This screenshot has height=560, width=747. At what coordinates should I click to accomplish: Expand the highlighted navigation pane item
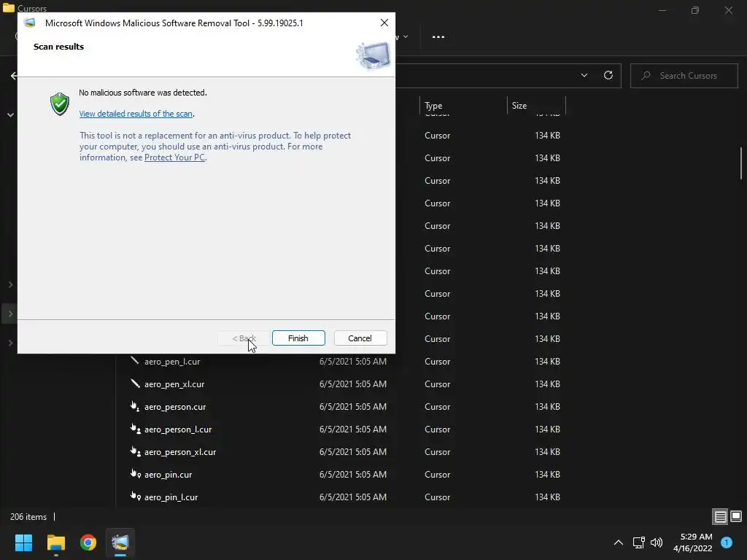pyautogui.click(x=10, y=314)
